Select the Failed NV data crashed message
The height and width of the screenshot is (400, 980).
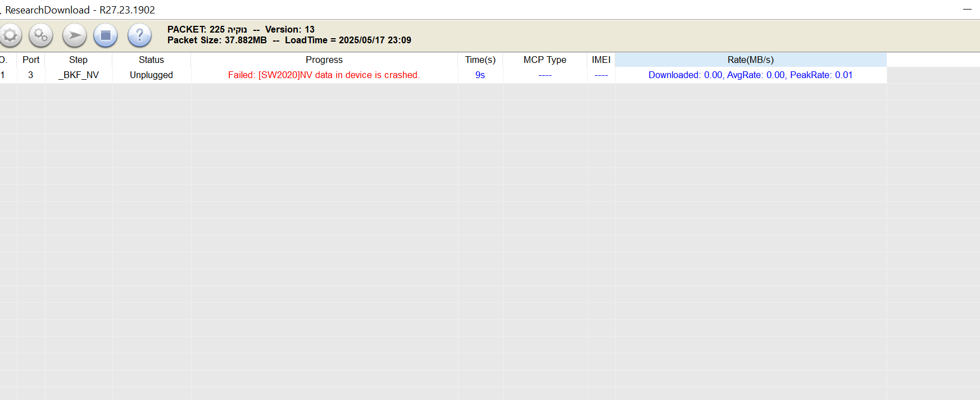(x=324, y=75)
